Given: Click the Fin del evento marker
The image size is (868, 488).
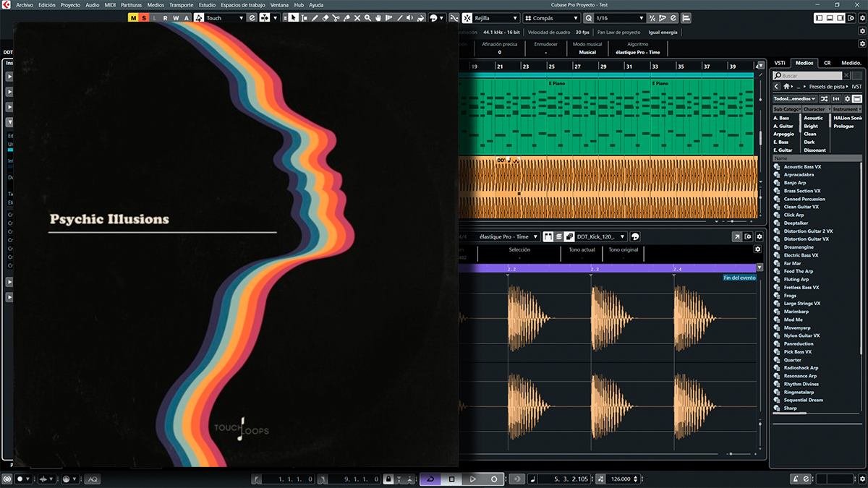Looking at the screenshot, I should point(739,278).
